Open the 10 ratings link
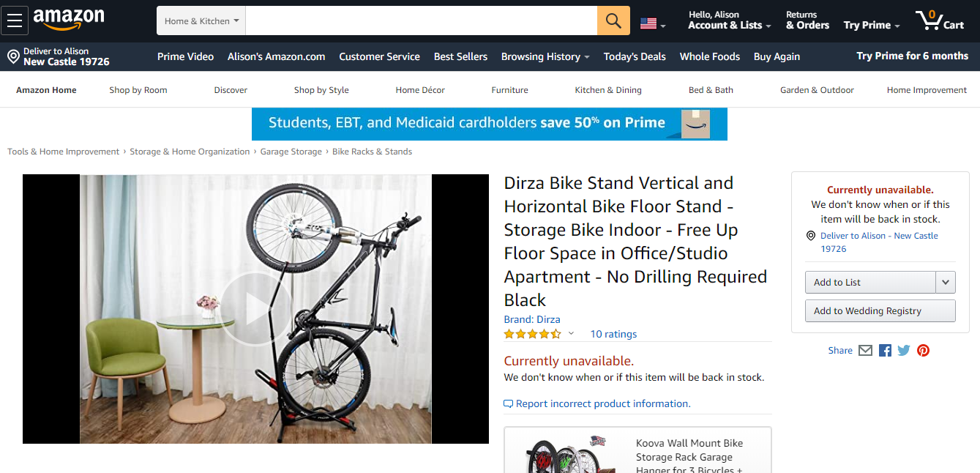Viewport: 980px width, 473px height. click(613, 334)
